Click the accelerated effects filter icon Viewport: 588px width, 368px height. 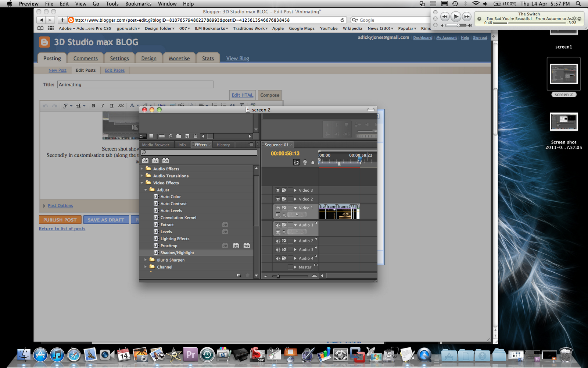pos(146,161)
